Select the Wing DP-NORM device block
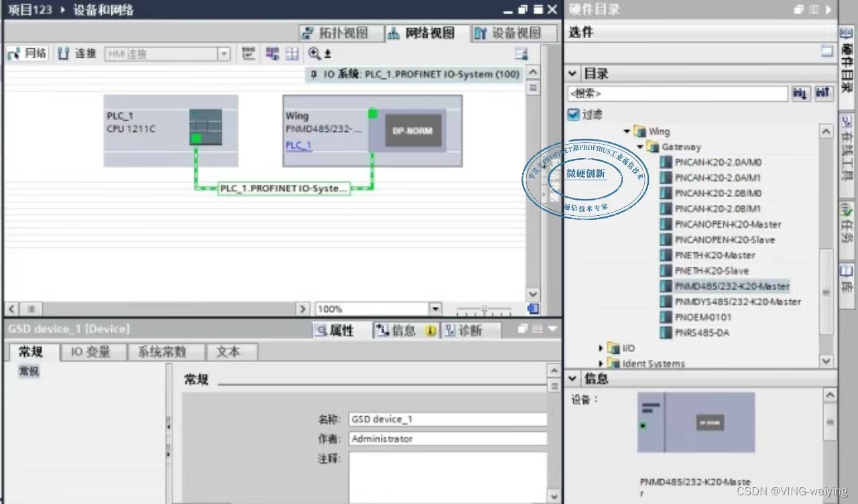 [413, 131]
